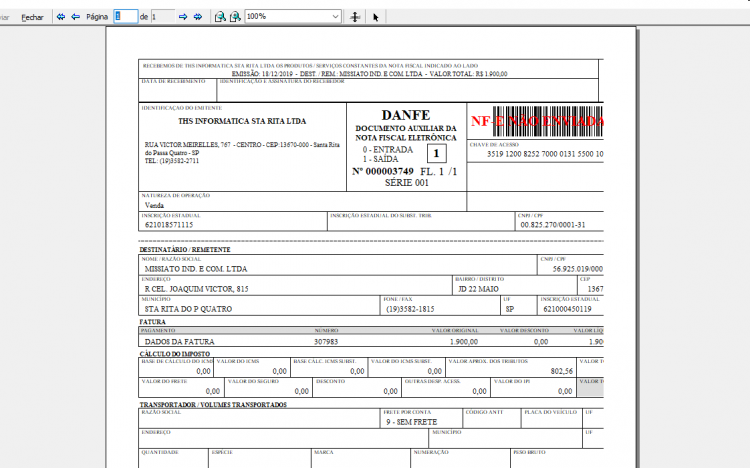Viewport: 750px width, 468px height.
Task: Go to the previous page with the single left arrow
Action: 76,17
